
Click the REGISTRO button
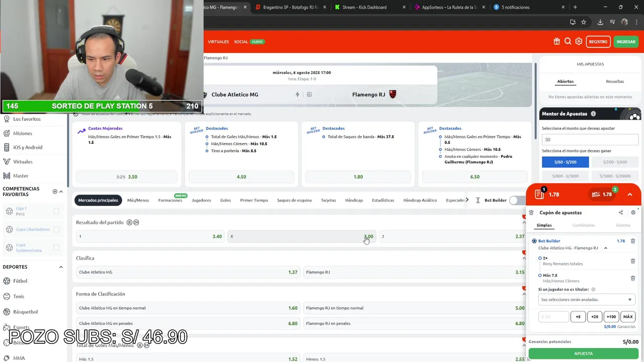click(x=598, y=42)
